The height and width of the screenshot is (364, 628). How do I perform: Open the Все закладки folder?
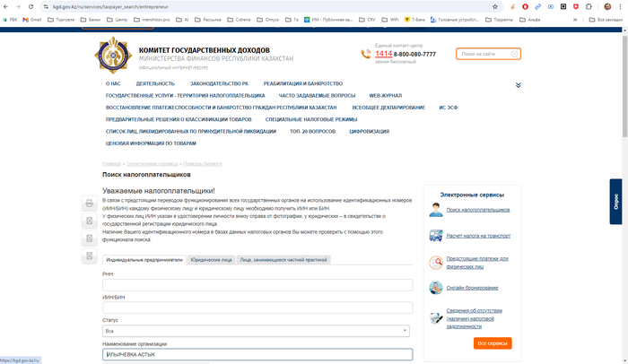tap(606, 20)
